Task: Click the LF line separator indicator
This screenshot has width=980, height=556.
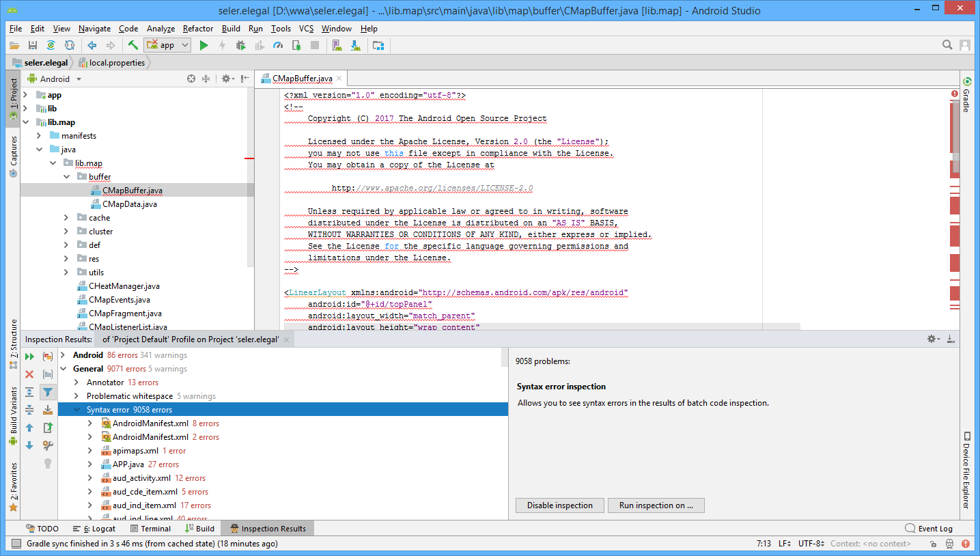Action: (x=785, y=544)
